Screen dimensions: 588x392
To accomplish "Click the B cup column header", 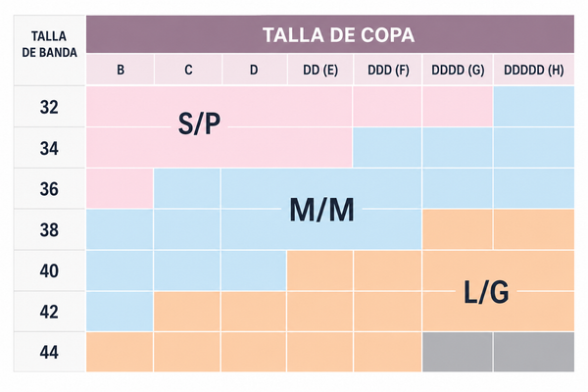I will click(120, 70).
